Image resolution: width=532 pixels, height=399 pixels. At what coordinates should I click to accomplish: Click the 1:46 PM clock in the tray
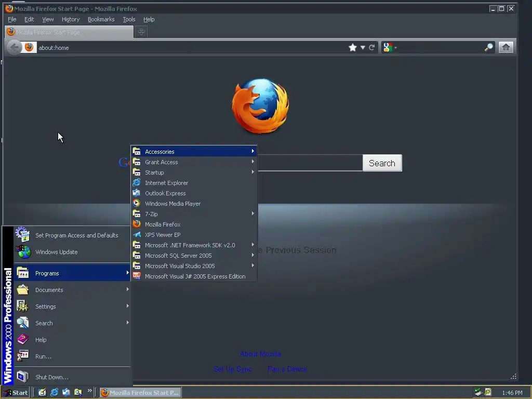512,393
